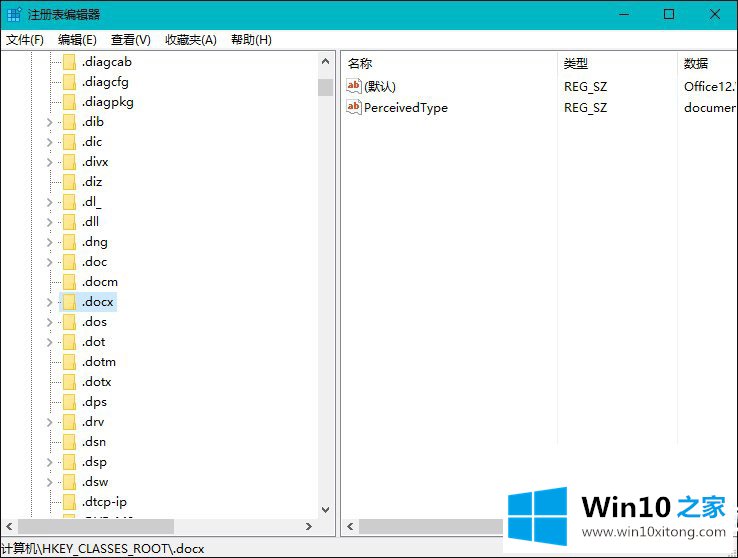Click the tree pane scroll-up arrow
Viewport: 738px width, 558px height.
pos(325,60)
